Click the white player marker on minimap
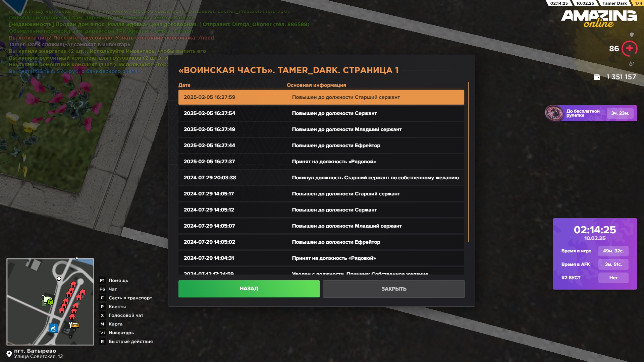 pyautogui.click(x=59, y=279)
